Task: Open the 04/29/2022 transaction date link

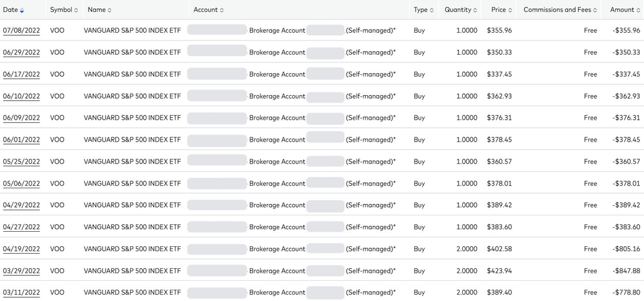Action: click(21, 205)
